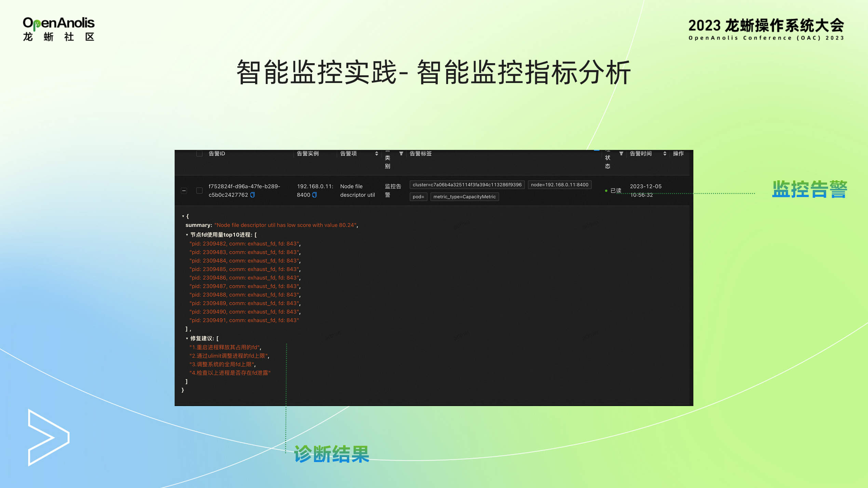Sort by the 告警项 column

tap(377, 154)
